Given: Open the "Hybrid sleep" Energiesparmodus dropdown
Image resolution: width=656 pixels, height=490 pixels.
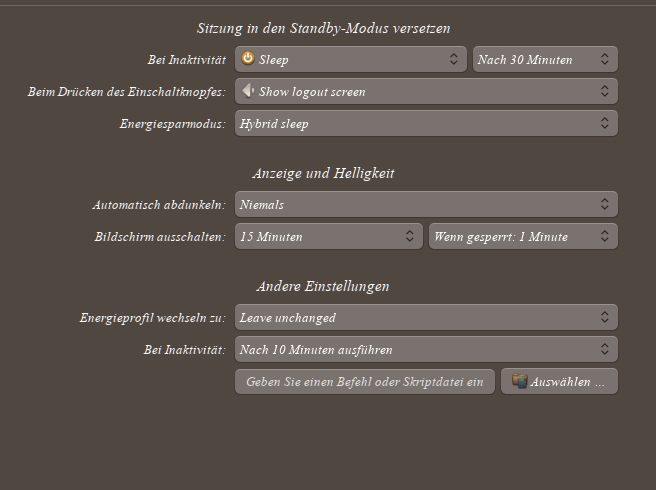Looking at the screenshot, I should (x=426, y=124).
